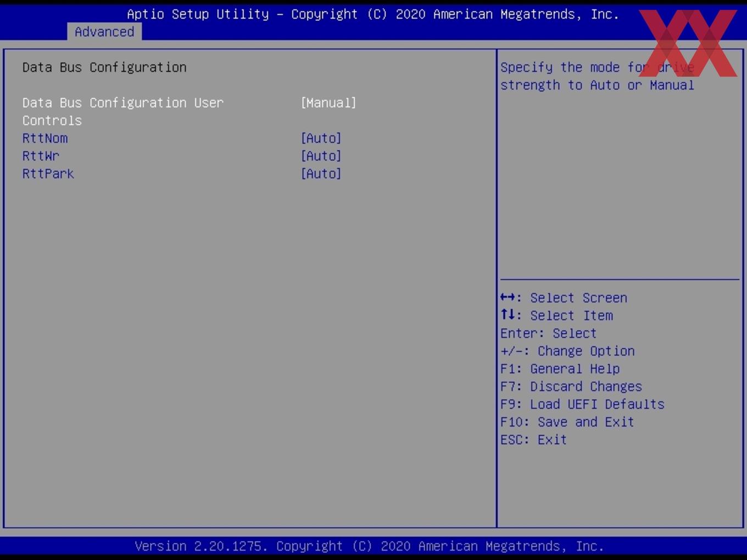Click the Enter: Select key hint

[548, 333]
